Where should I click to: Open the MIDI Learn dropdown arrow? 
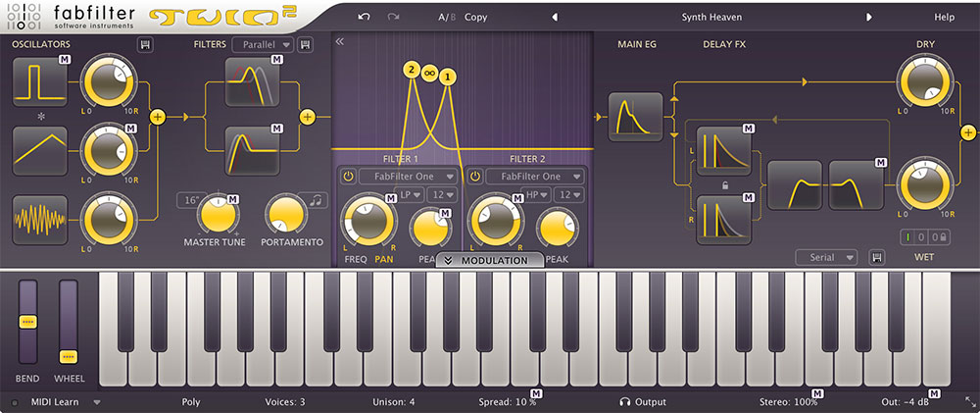click(96, 402)
